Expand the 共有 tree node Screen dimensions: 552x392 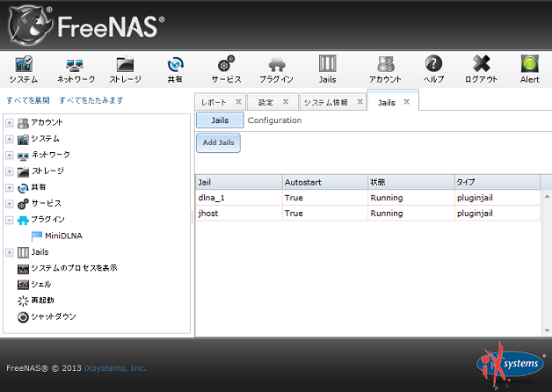[10, 187]
